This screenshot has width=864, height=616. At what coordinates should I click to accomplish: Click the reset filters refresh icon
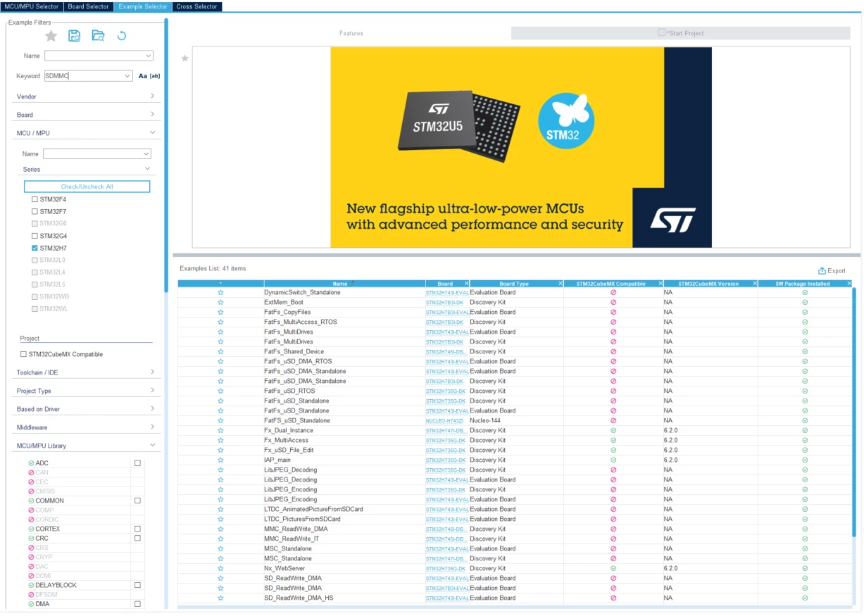(122, 36)
